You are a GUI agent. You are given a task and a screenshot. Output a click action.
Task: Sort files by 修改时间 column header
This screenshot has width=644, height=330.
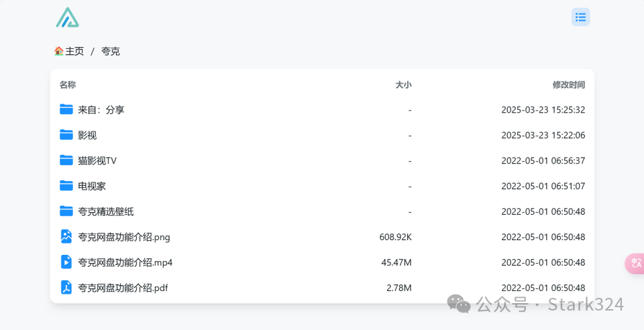(568, 85)
